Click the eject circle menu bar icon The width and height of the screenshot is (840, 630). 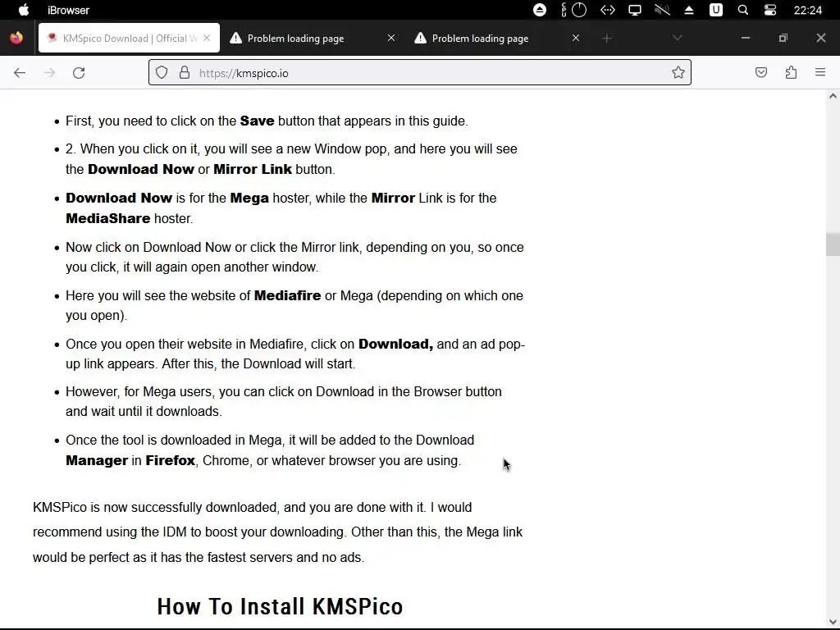click(540, 10)
